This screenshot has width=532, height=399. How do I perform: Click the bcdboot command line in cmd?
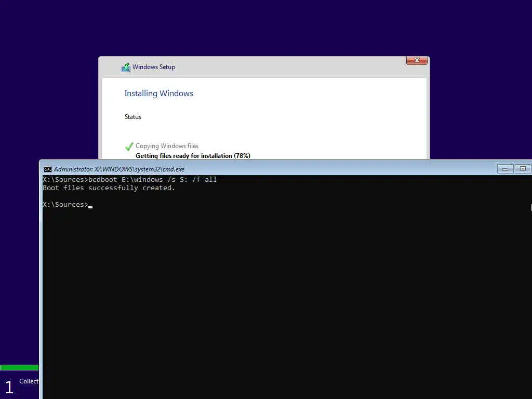(129, 179)
